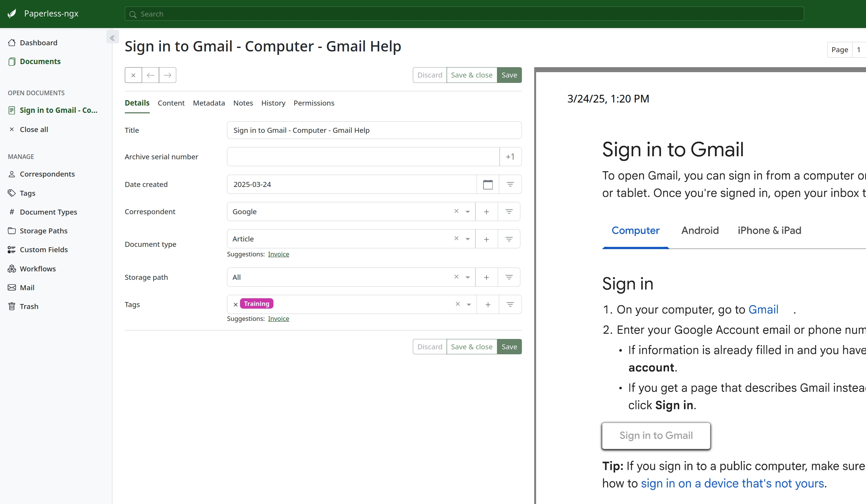The width and height of the screenshot is (866, 504).
Task: Click into the Title input field
Action: point(374,130)
